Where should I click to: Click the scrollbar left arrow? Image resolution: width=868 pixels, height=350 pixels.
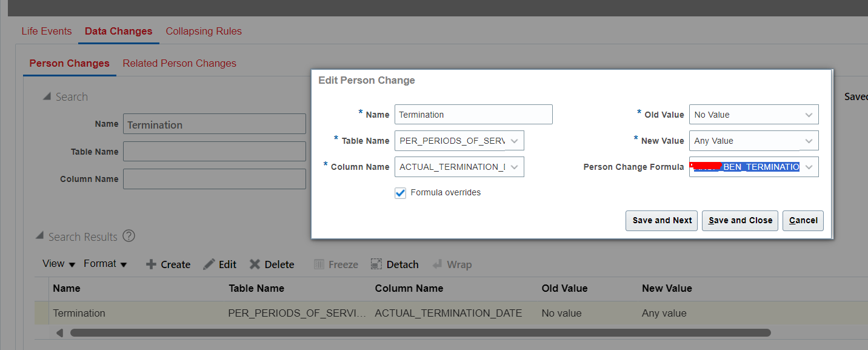tap(59, 332)
